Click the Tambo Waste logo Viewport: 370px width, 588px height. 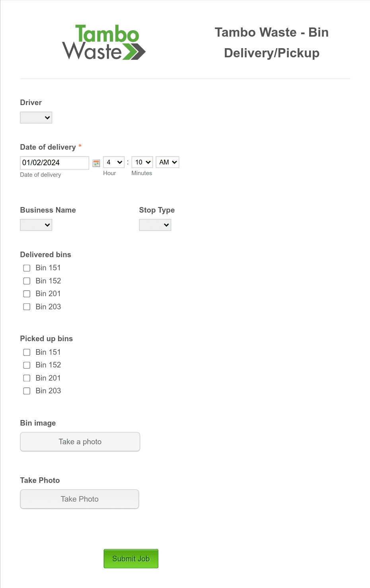(103, 42)
